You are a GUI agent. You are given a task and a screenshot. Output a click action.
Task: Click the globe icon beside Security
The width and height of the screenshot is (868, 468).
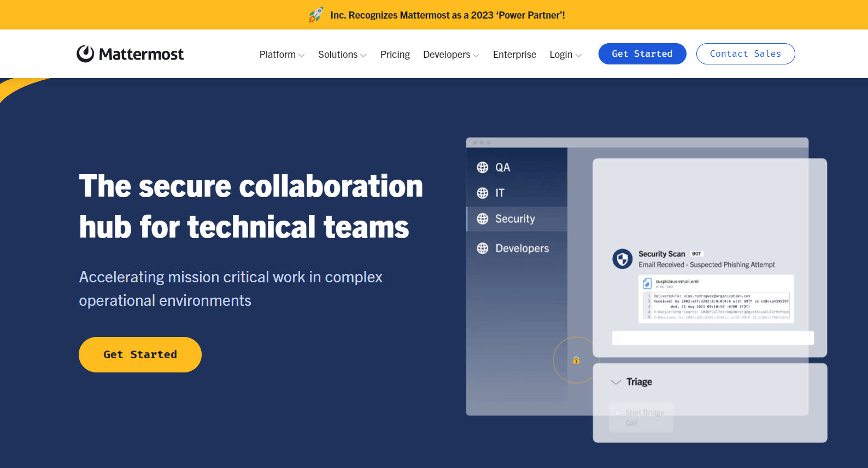(482, 218)
